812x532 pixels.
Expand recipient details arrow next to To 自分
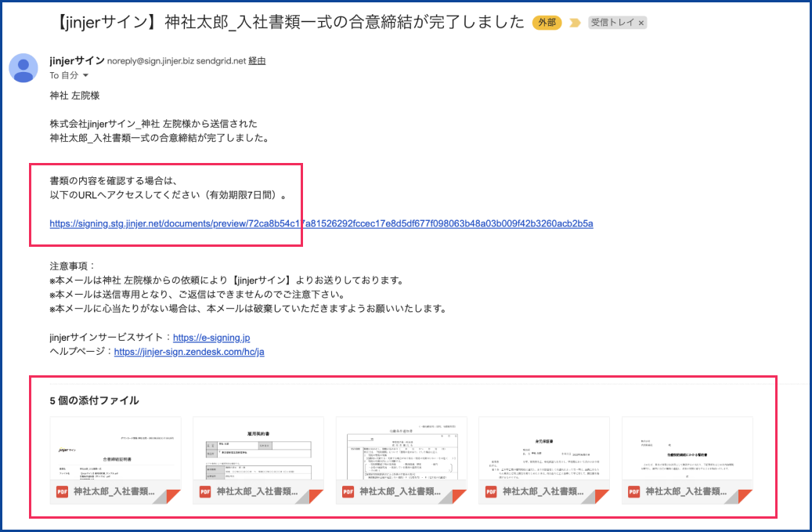(85, 76)
